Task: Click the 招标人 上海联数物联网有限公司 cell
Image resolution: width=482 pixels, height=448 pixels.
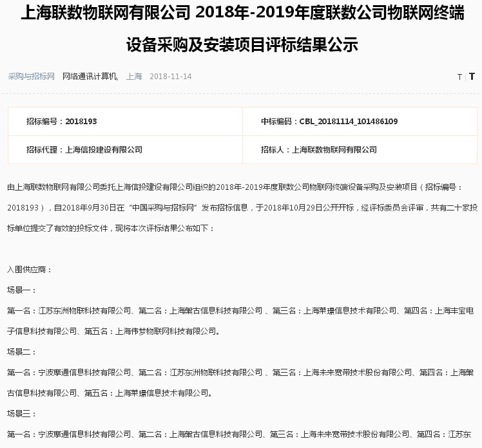Action: click(x=318, y=149)
